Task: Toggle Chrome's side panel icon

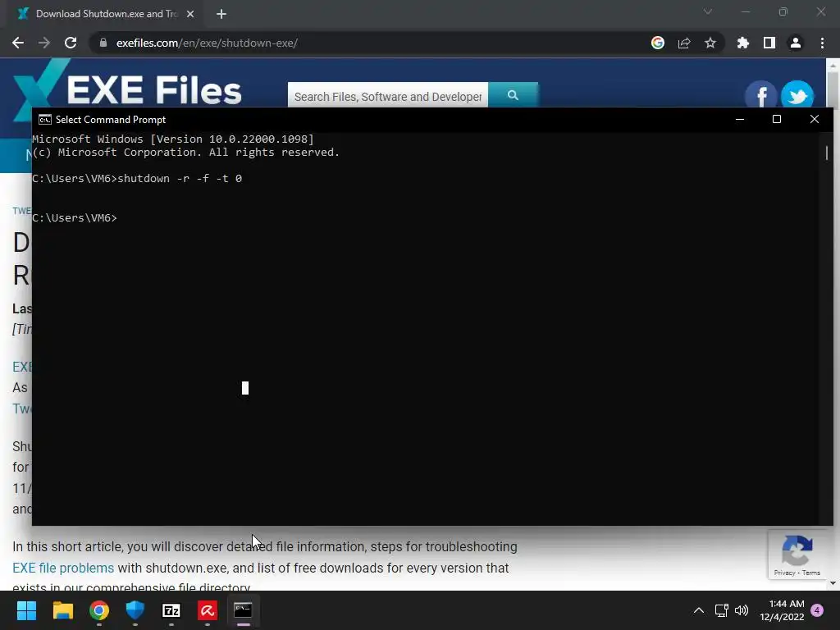Action: pyautogui.click(x=769, y=43)
